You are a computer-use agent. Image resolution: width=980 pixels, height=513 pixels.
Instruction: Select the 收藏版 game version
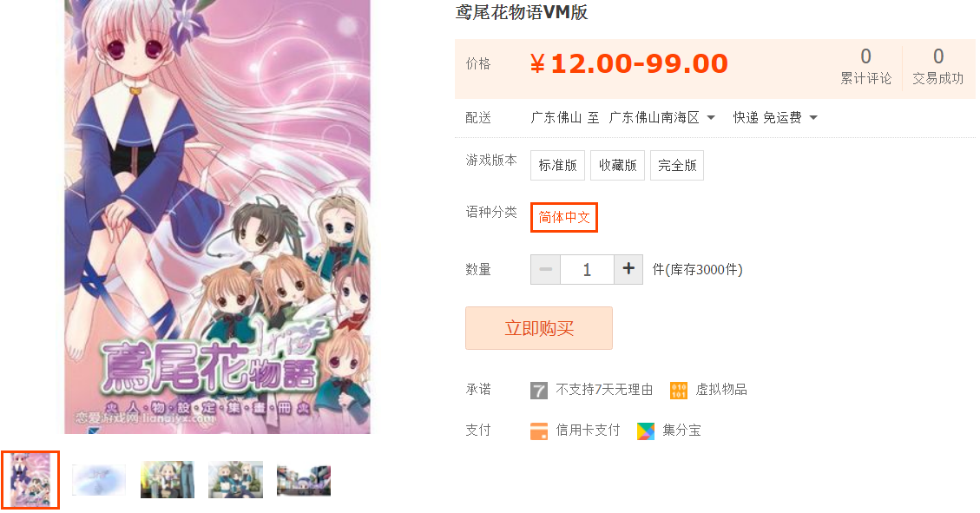(x=617, y=165)
